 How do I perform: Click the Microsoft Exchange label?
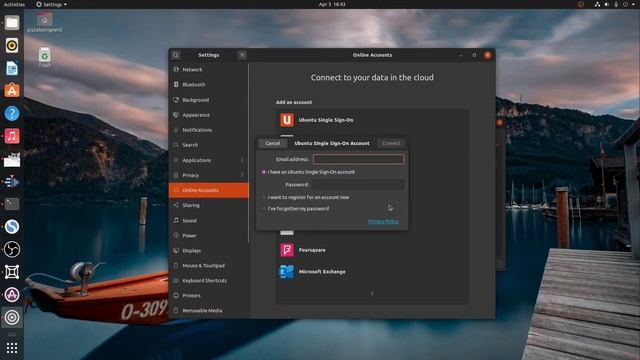[x=322, y=272]
